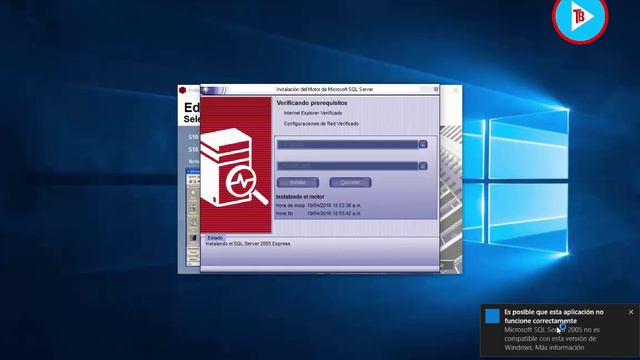Viewport: 640px width, 360px height.
Task: Click 'Instalando el motor' label
Action: tap(300, 197)
